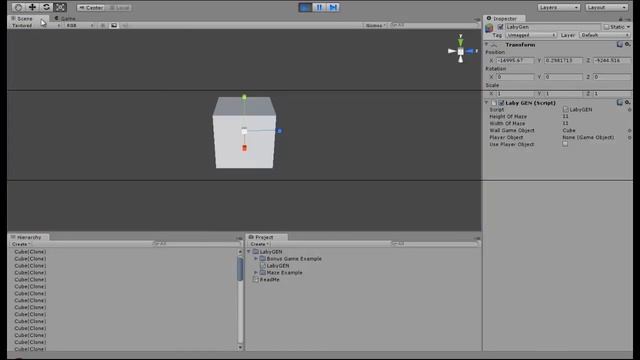Open Laby GEN script gear menu
The width and height of the screenshot is (640, 360).
(x=628, y=103)
